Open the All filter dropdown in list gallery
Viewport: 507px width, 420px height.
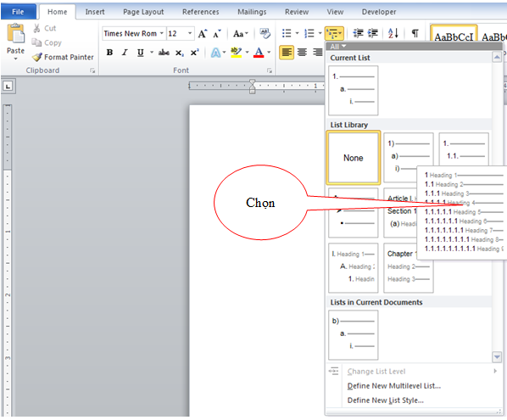338,47
